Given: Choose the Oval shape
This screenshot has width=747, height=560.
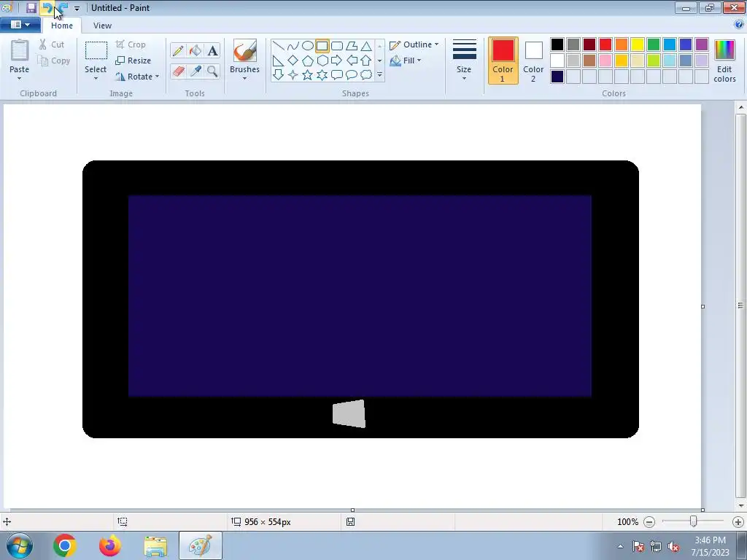Looking at the screenshot, I should point(308,46).
